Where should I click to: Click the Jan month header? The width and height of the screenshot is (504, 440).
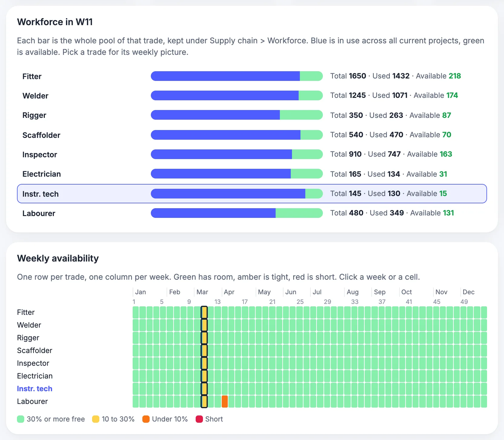click(141, 292)
